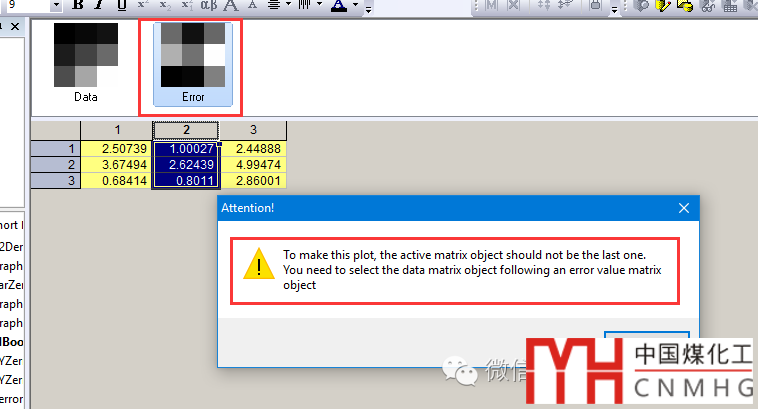Select cell with value 0.68414
Image resolution: width=758 pixels, height=409 pixels.
pos(117,180)
